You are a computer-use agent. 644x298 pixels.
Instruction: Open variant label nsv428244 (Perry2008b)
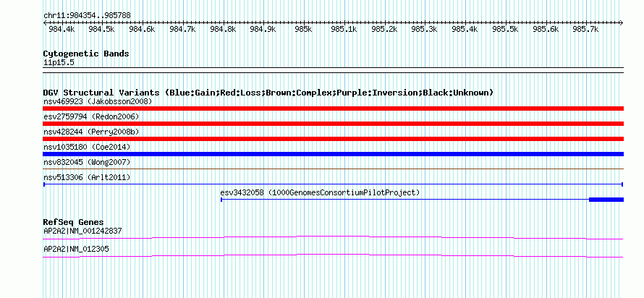tap(91, 132)
